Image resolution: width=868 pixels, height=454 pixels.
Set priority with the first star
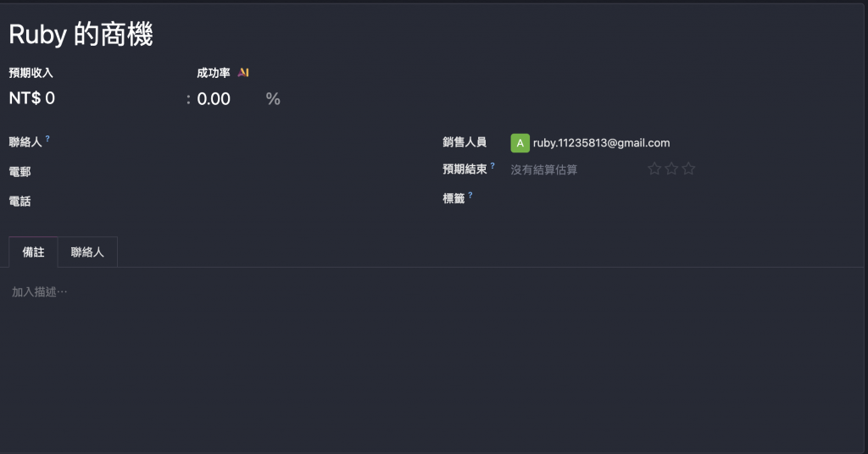654,169
